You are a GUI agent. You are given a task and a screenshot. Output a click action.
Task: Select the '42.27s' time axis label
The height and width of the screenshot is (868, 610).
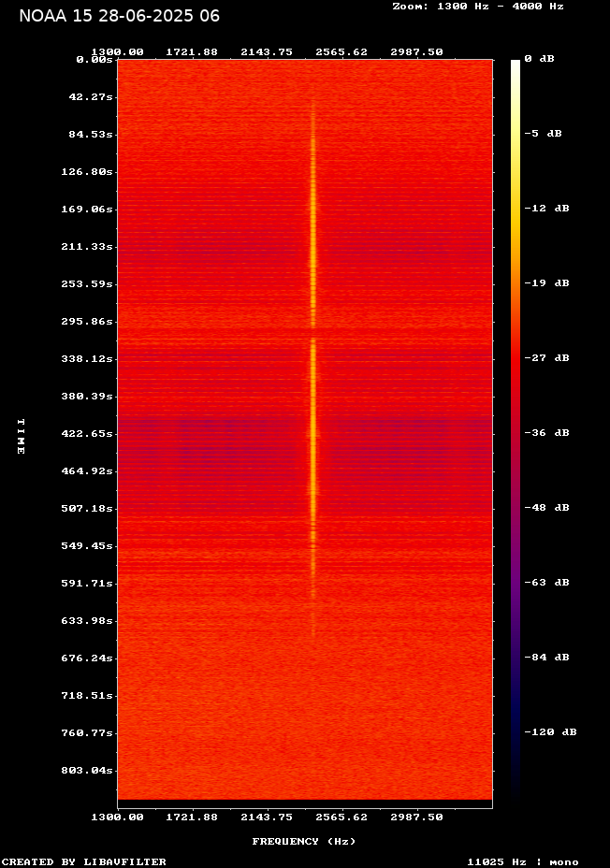click(x=91, y=97)
